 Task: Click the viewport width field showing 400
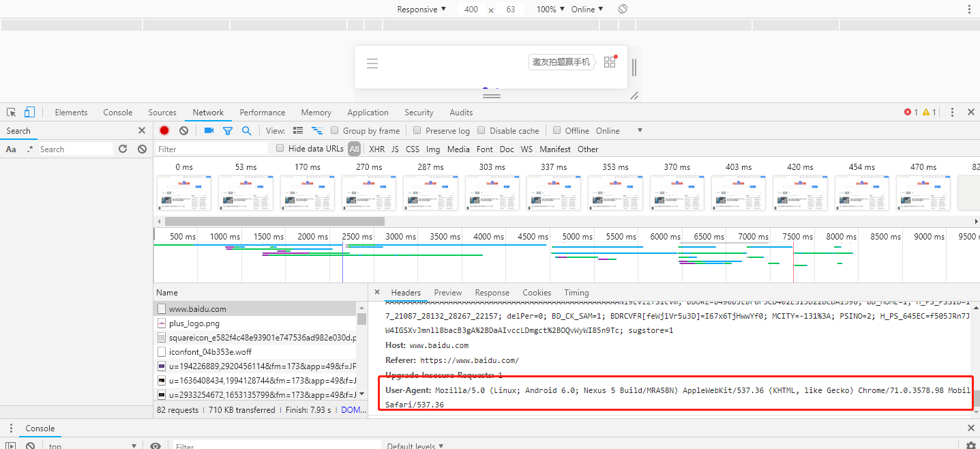471,9
